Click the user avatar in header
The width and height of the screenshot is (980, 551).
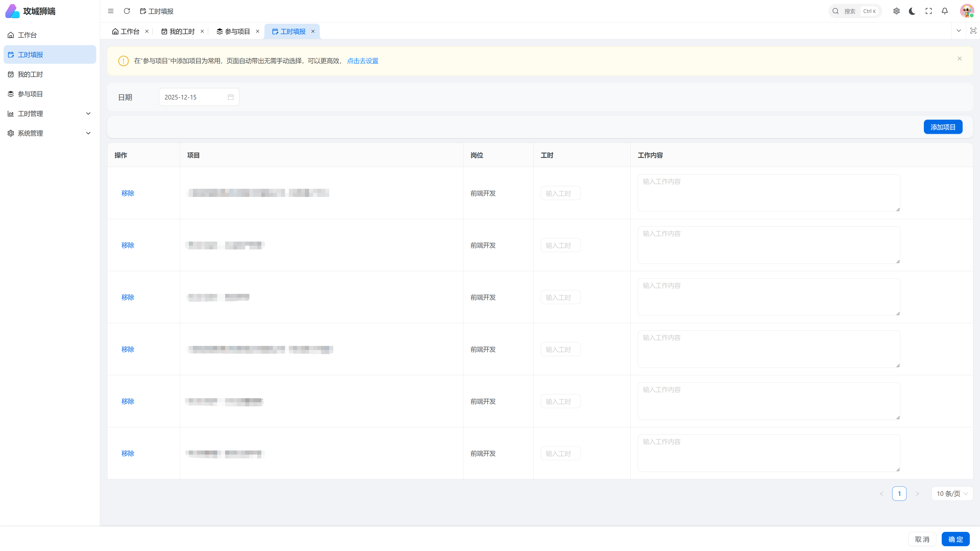pos(967,11)
